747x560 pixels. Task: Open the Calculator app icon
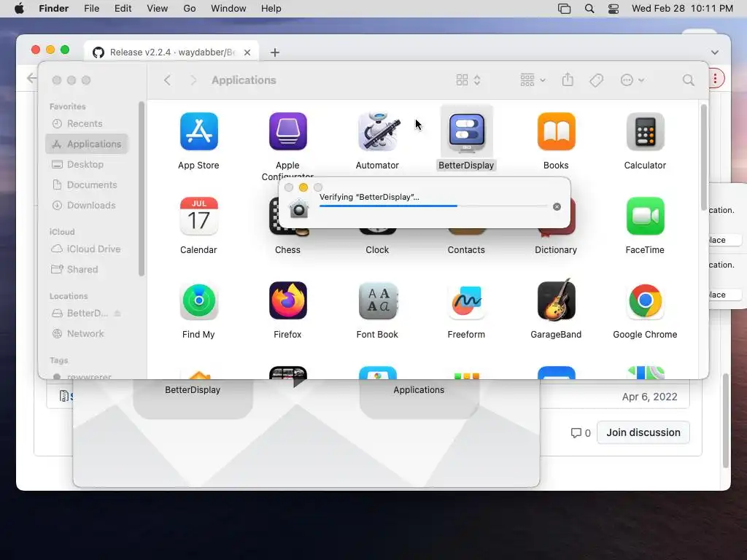point(645,131)
